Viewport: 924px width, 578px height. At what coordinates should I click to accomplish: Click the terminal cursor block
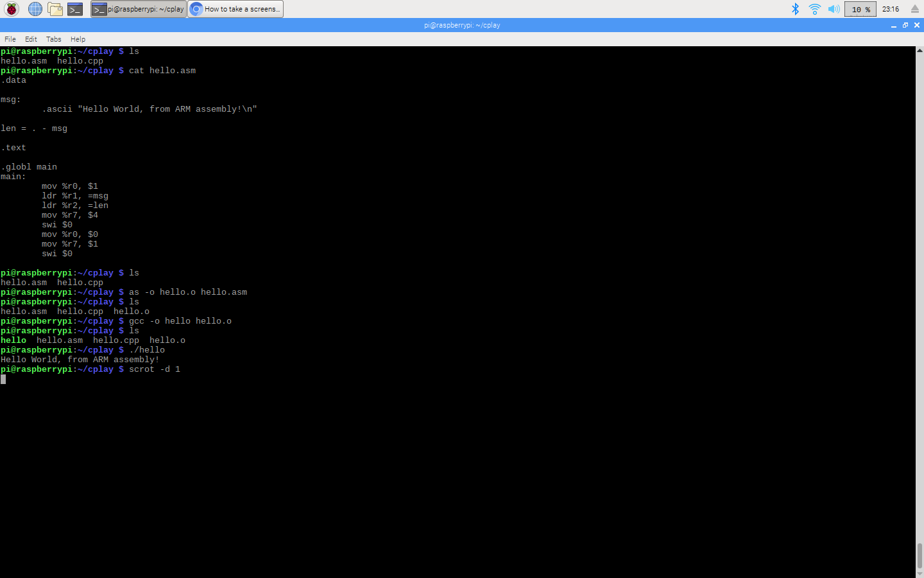pyautogui.click(x=3, y=379)
